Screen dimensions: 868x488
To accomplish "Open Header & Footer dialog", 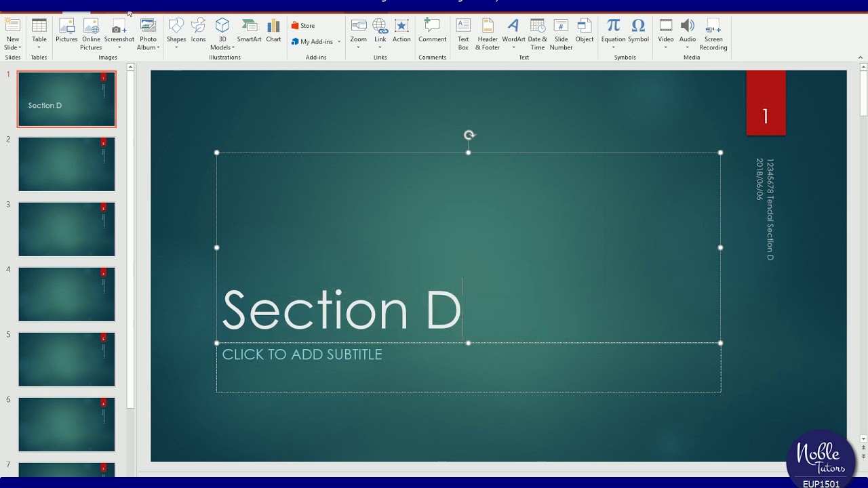I will [x=488, y=35].
